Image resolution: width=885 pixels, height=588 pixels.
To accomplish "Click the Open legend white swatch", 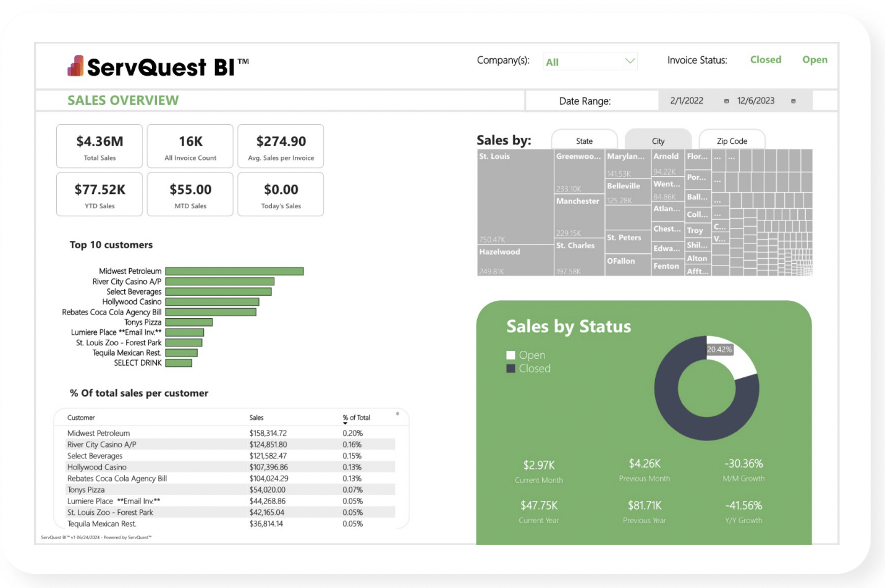I will point(510,355).
